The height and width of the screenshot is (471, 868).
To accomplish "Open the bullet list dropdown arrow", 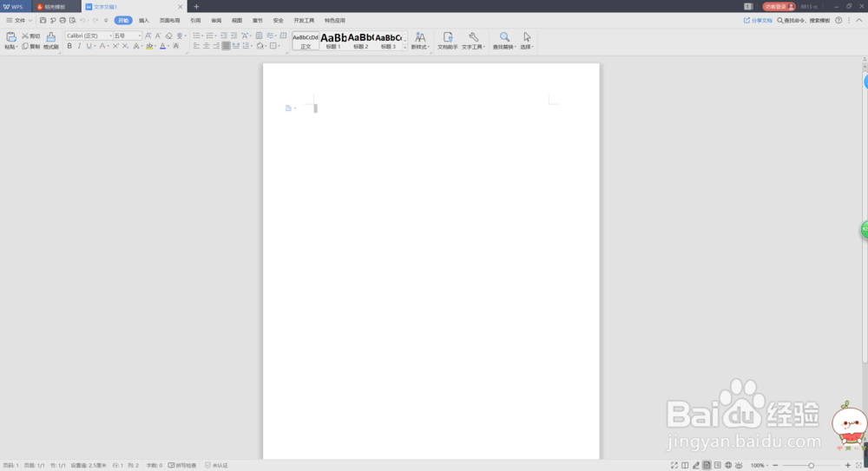I will point(203,36).
